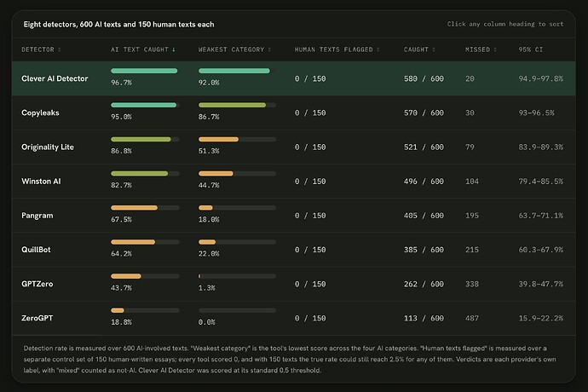Sort by AI Text Caught heading
This screenshot has height=392, width=588.
(x=143, y=49)
